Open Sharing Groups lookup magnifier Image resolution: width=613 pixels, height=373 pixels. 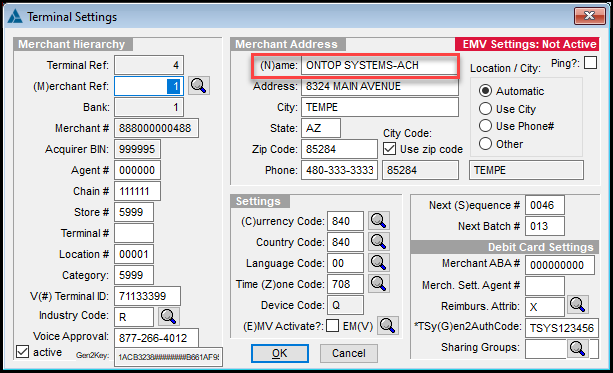pos(577,348)
